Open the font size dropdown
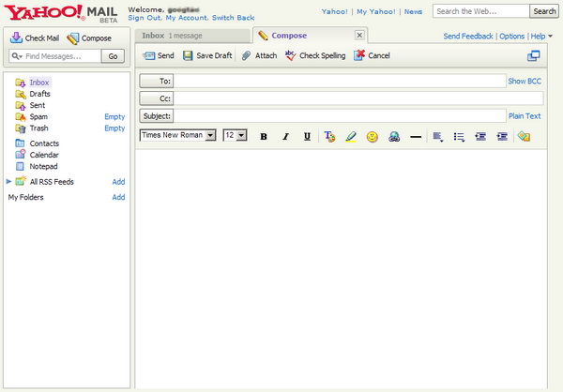 coord(241,136)
